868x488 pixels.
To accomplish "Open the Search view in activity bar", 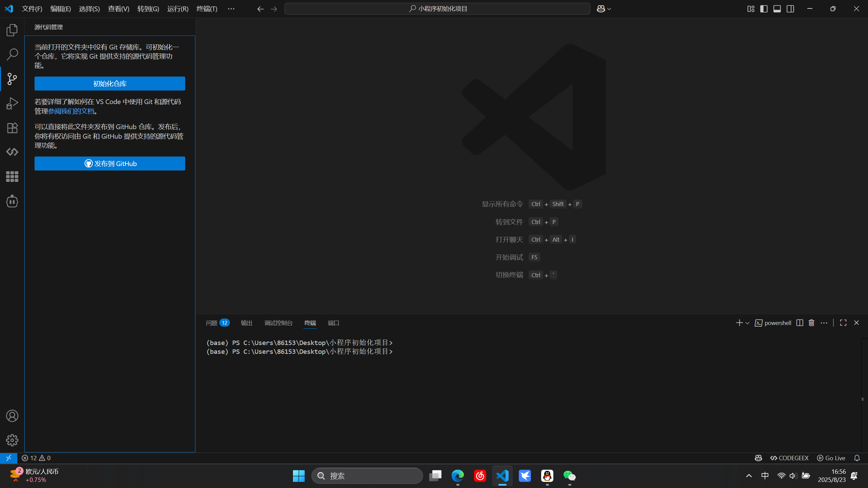I will 12,55.
